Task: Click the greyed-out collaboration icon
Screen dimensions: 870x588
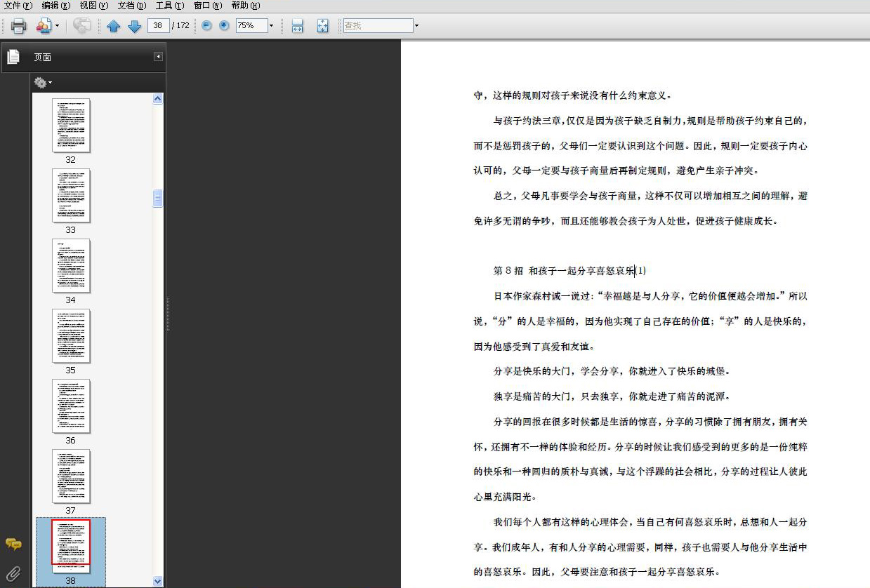Action: pos(82,26)
